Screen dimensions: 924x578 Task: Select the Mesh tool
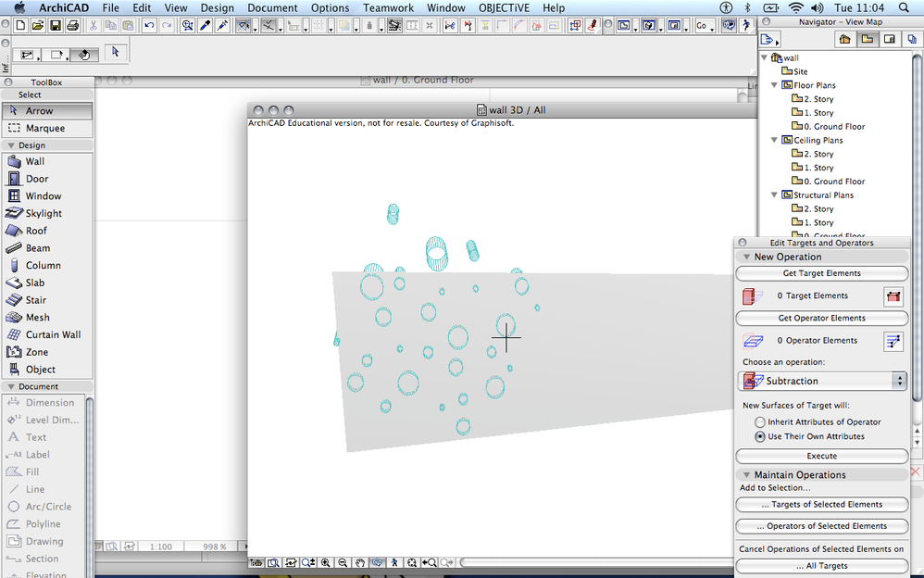[x=47, y=318]
